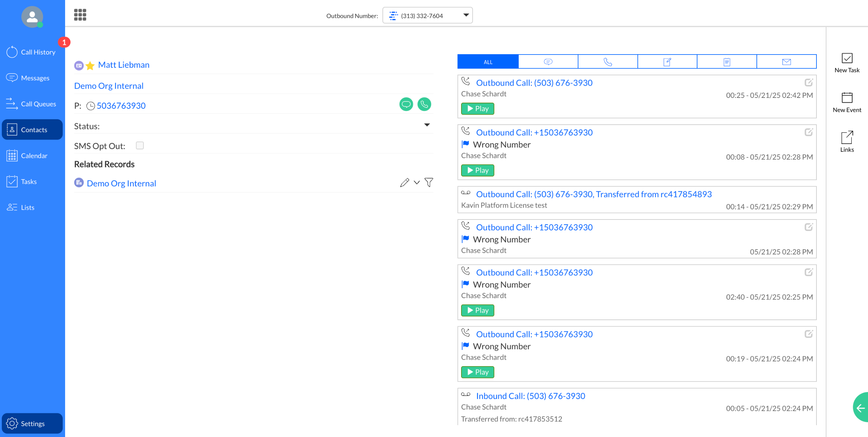Screen dimensions: 868x437
Task: Expand chevron beside Demo Org Internal record
Action: pos(417,183)
